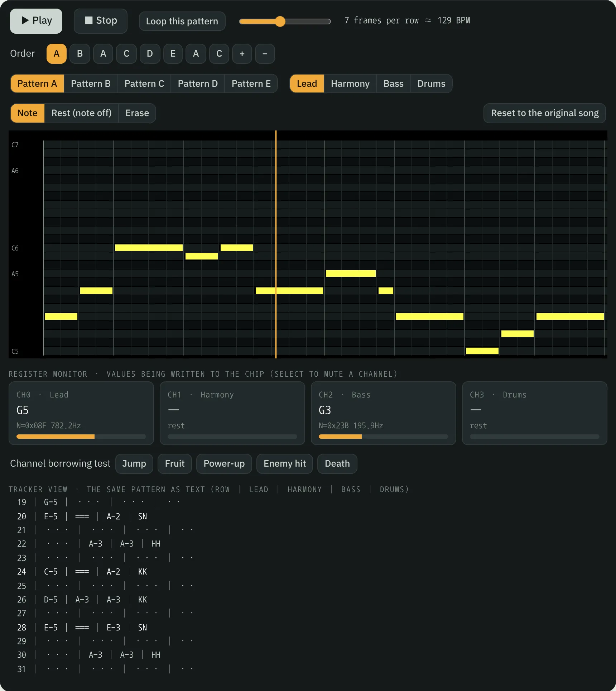Click the long C6 note in the piano roll
The height and width of the screenshot is (691, 616).
point(149,248)
